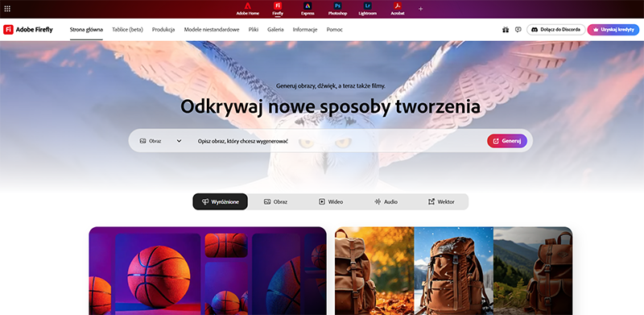This screenshot has width=644, height=315.
Task: Open Informacje menu item
Action: 305,30
